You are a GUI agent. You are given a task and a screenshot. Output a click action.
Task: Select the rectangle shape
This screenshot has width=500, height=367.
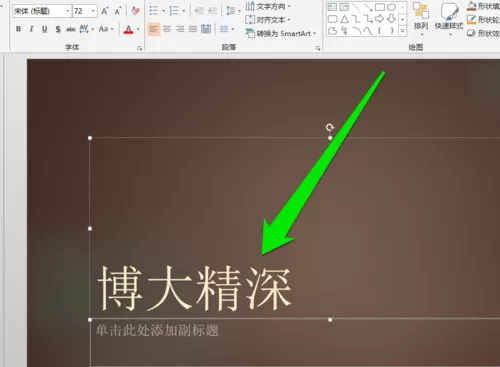click(x=380, y=7)
